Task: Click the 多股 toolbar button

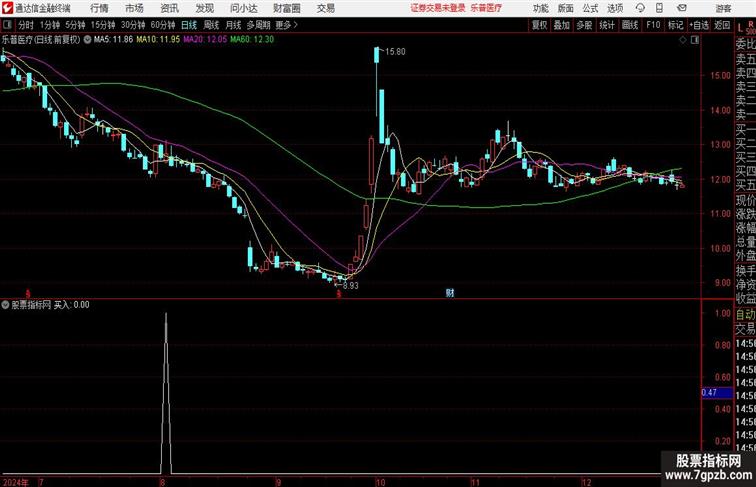Action: (x=584, y=25)
